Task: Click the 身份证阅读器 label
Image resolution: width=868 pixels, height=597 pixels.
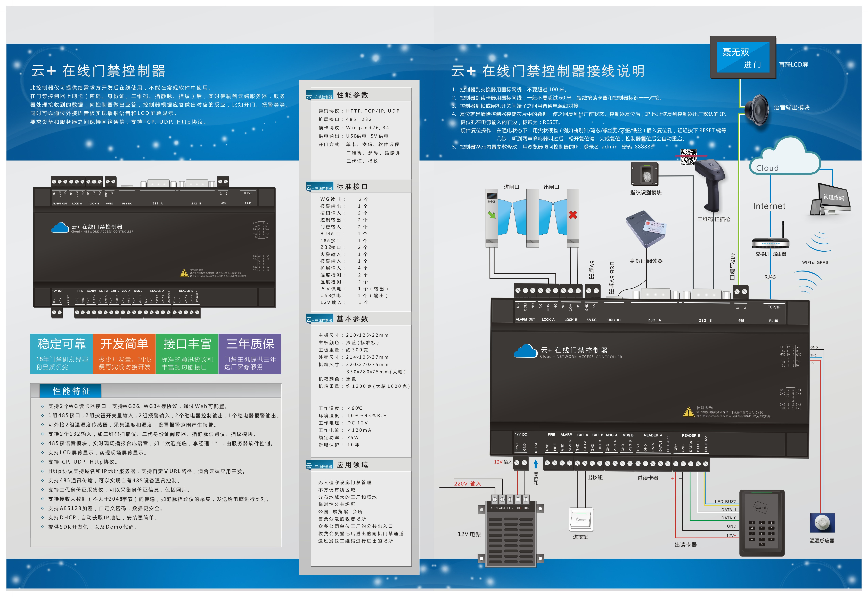Action: 646,261
